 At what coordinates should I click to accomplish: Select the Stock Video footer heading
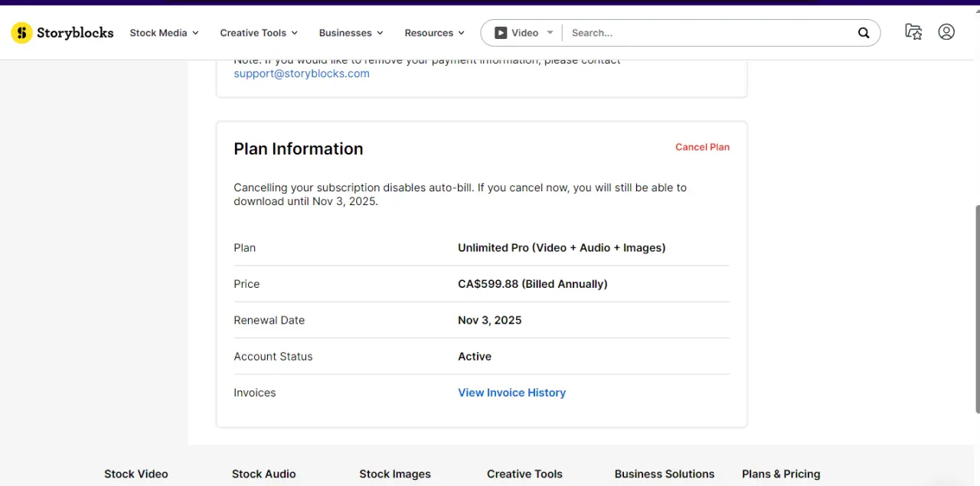[136, 474]
